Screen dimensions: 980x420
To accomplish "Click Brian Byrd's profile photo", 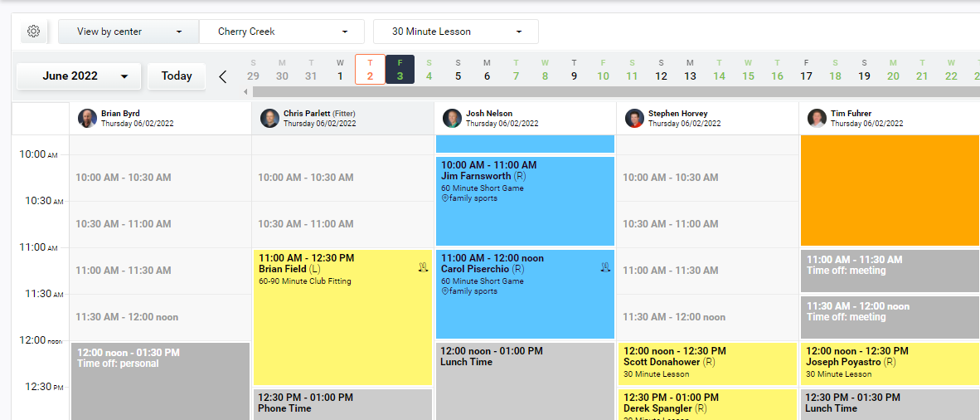I will [x=88, y=119].
